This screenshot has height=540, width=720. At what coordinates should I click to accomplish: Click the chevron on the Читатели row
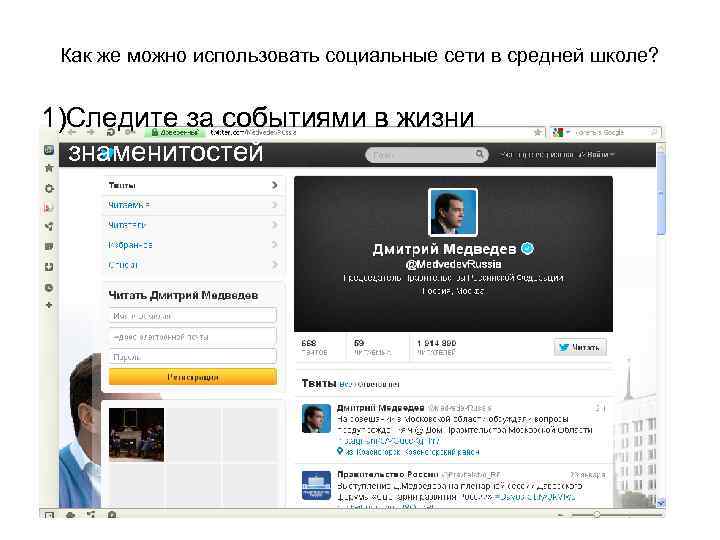click(275, 225)
